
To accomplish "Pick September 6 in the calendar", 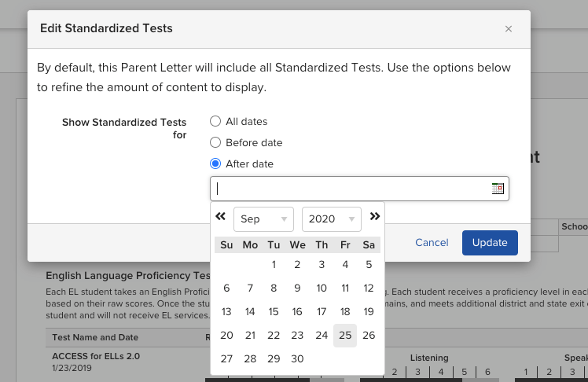I will [x=226, y=288].
